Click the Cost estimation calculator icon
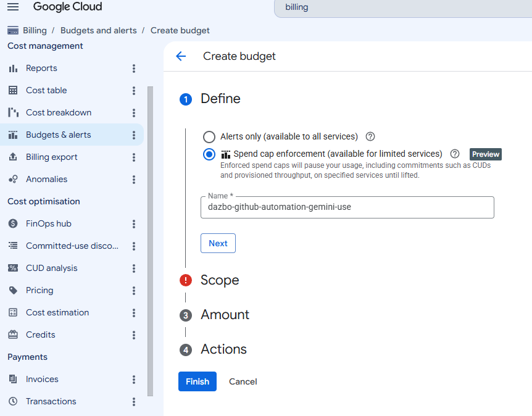Viewport: 532px width, 416px height. point(13,312)
